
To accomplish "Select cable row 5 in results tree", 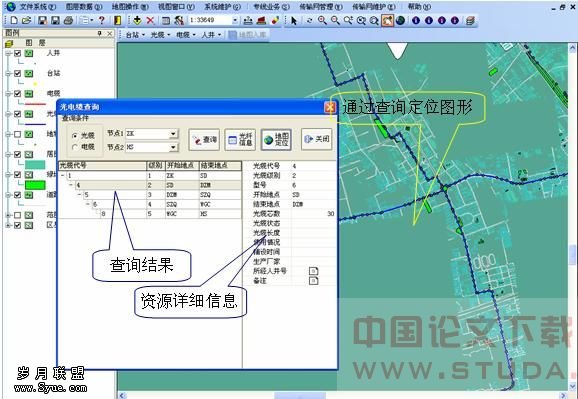I will point(150,195).
